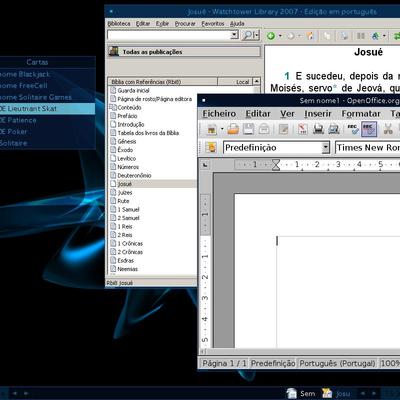Click bookmark icon in Watchtower Library toolbar
Image resolution: width=400 pixels, height=400 pixels.
point(310,36)
